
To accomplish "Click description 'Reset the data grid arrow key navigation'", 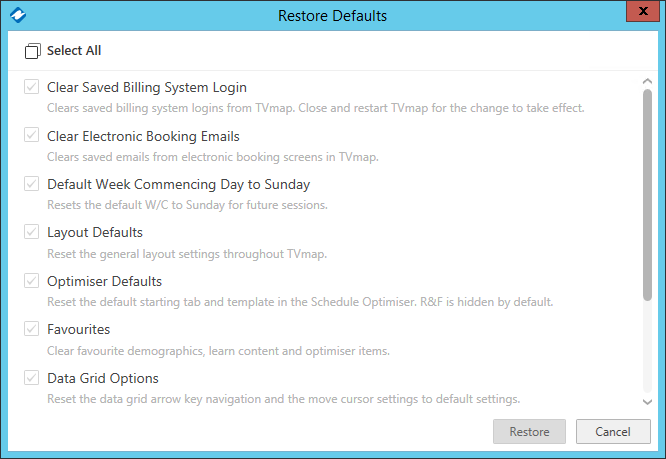I will (283, 399).
